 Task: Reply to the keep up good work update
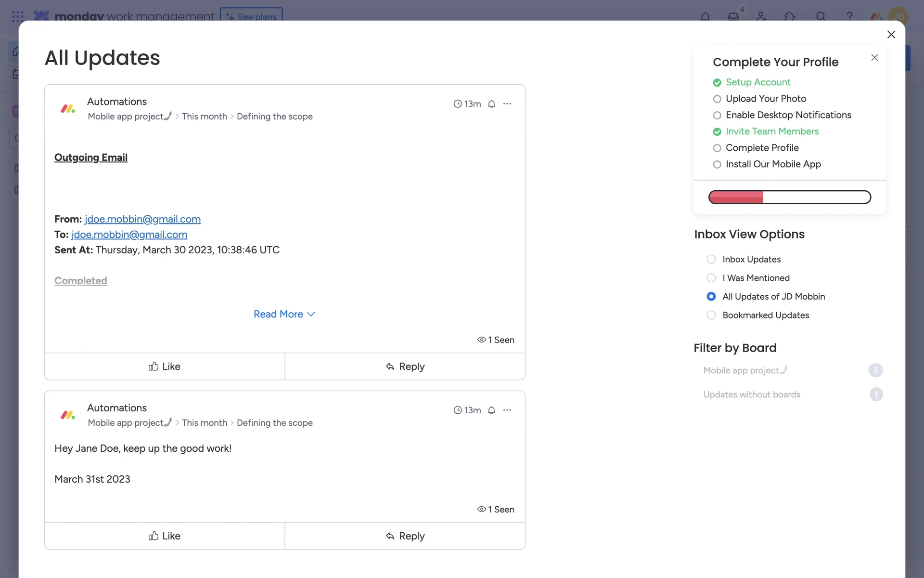[405, 536]
